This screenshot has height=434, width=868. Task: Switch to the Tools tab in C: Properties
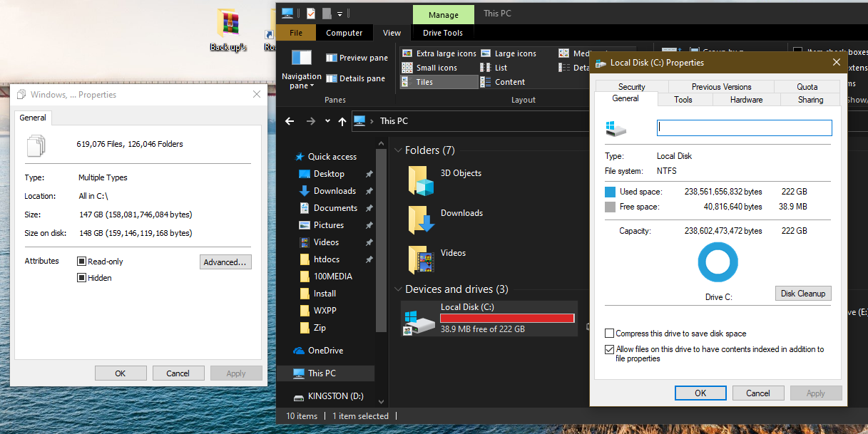[683, 100]
